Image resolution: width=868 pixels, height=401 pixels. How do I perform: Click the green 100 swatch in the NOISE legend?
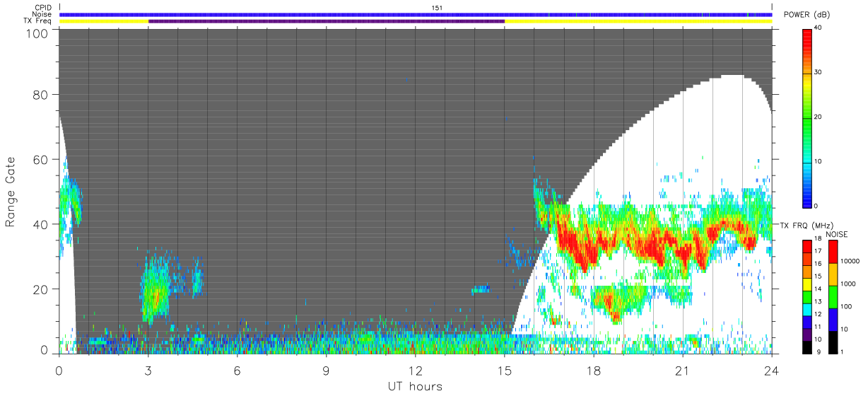point(834,296)
